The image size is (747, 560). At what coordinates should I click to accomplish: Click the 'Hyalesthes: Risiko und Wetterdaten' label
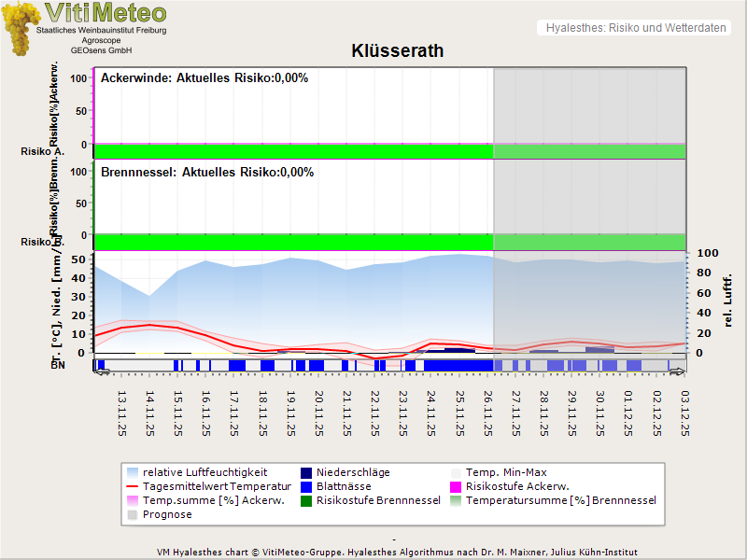[x=635, y=28]
